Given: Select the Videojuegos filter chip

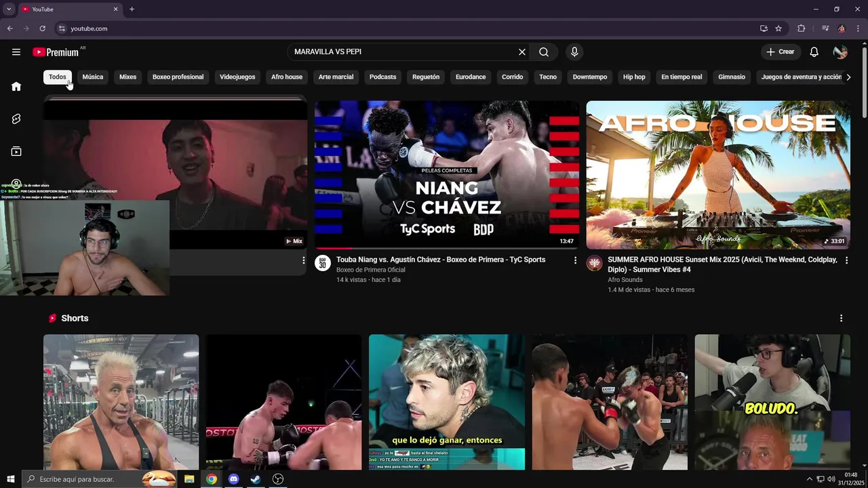Looking at the screenshot, I should [237, 77].
